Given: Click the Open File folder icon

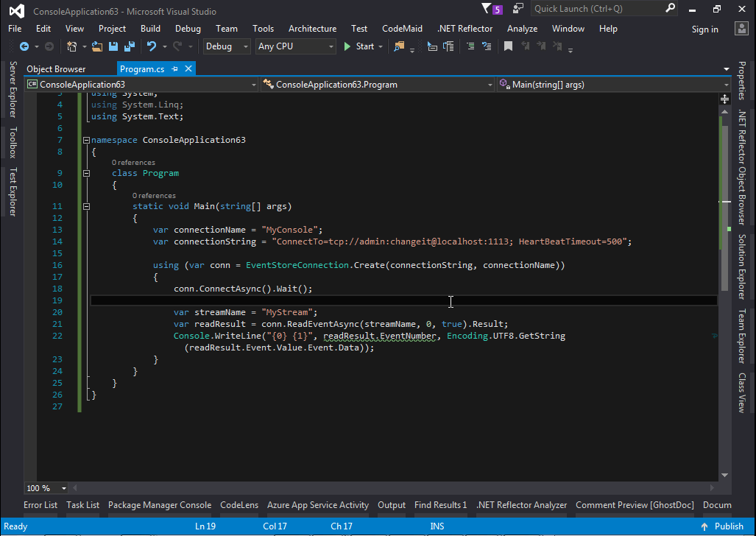Looking at the screenshot, I should [x=97, y=46].
